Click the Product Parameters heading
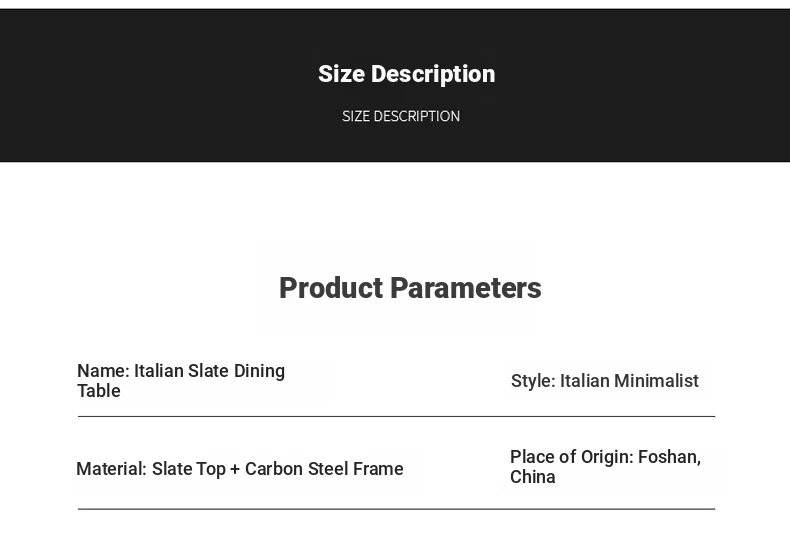 pos(410,288)
